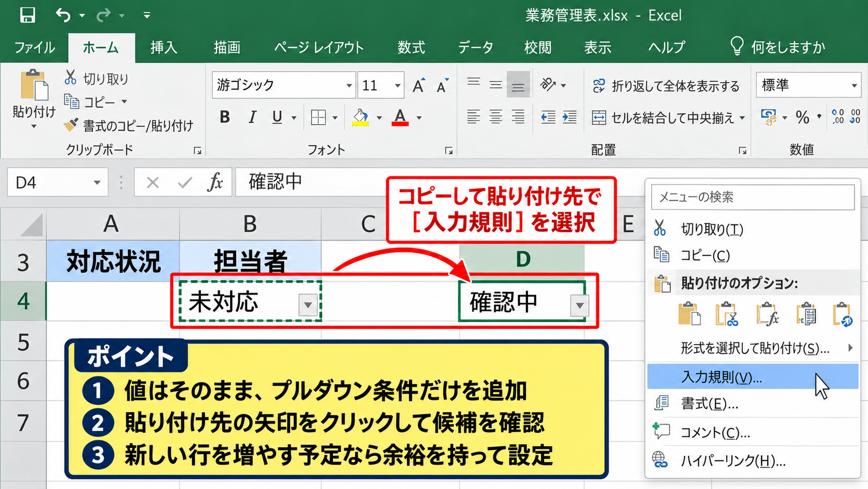Screen dimensions: 868x489
Task: Expand the Name Box D4 dropdown
Action: pos(97,182)
